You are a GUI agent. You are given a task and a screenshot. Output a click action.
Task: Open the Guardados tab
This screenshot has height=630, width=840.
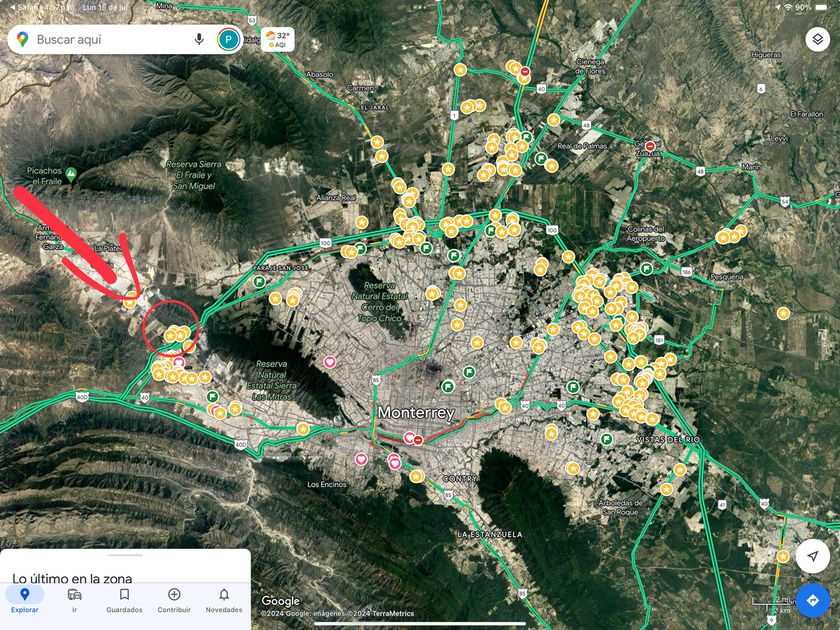[124, 600]
